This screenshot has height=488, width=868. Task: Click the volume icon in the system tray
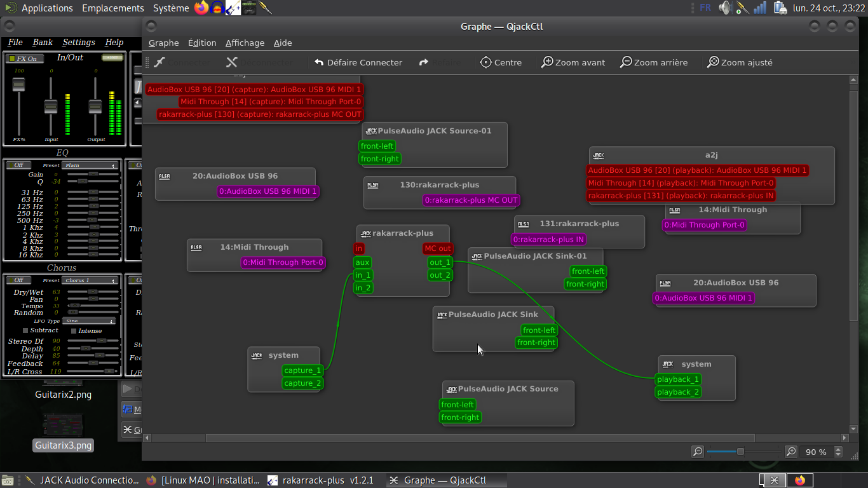[724, 8]
